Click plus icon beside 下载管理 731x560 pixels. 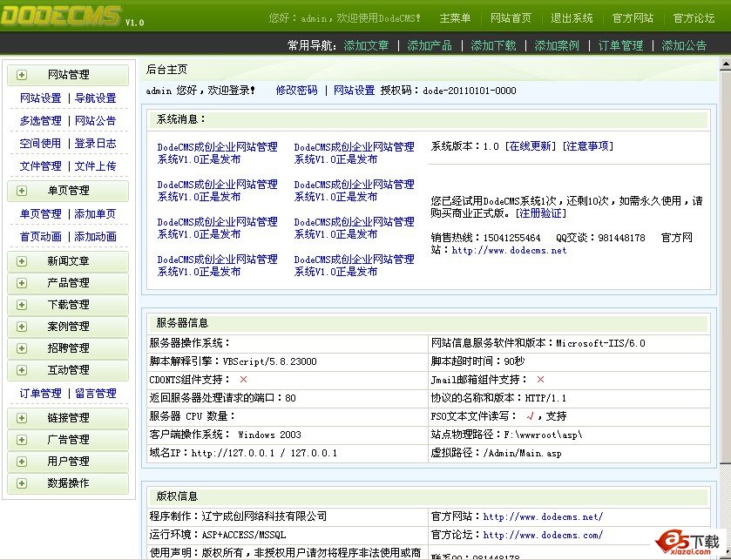tap(22, 305)
